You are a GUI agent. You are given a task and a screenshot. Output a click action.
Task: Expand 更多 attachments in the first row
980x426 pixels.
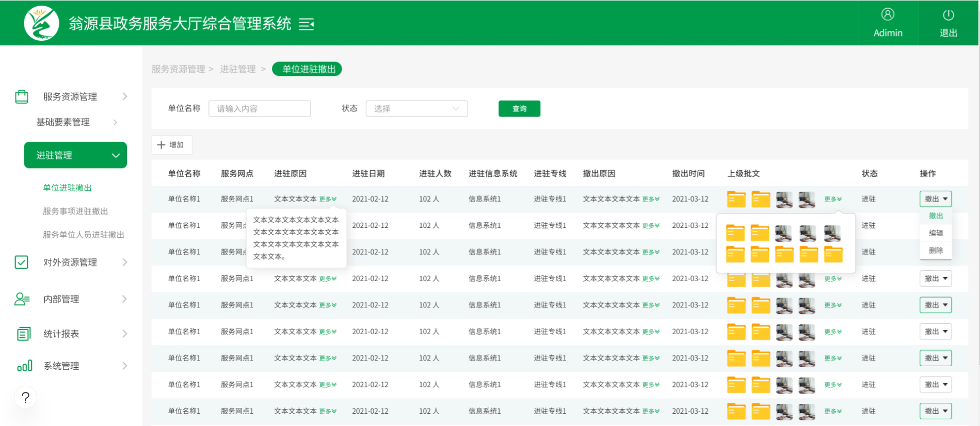click(833, 199)
